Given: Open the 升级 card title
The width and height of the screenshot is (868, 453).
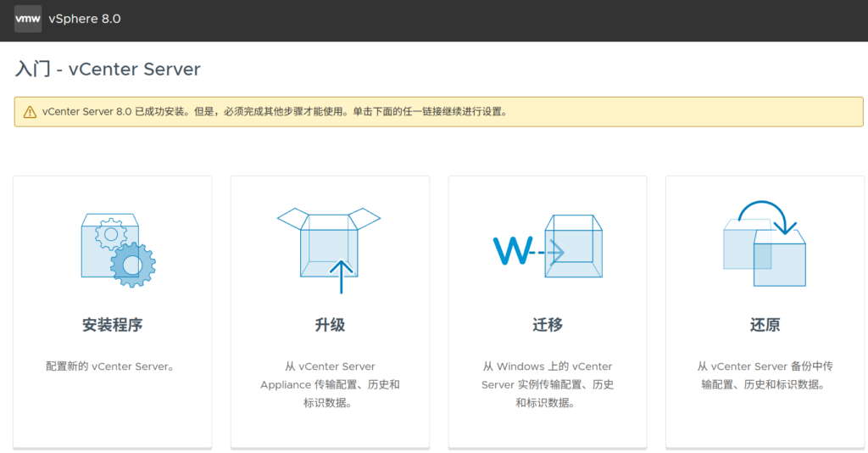Looking at the screenshot, I should click(330, 325).
